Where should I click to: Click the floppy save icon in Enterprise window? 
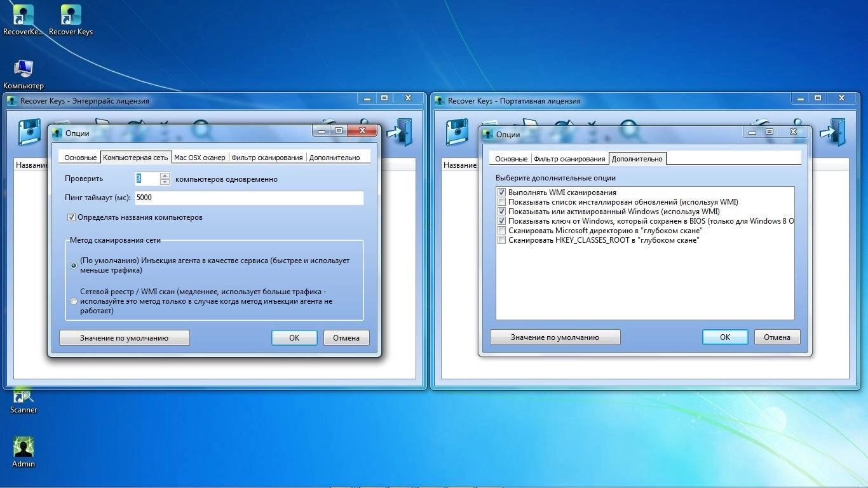31,132
